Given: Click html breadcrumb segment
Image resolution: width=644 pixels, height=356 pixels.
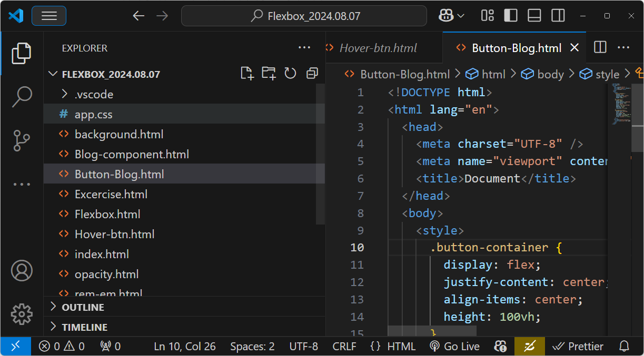Looking at the screenshot, I should [486, 74].
